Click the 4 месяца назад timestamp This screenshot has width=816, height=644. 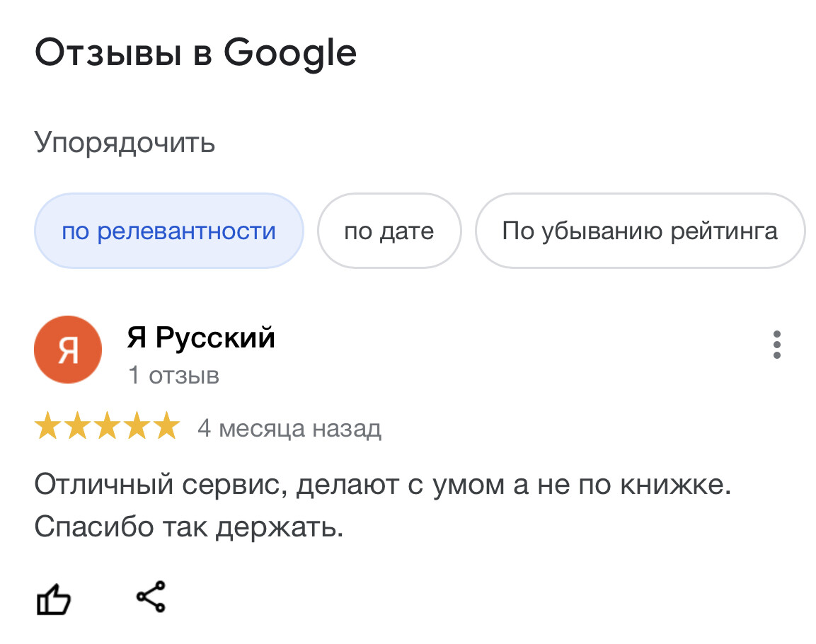[x=289, y=429]
